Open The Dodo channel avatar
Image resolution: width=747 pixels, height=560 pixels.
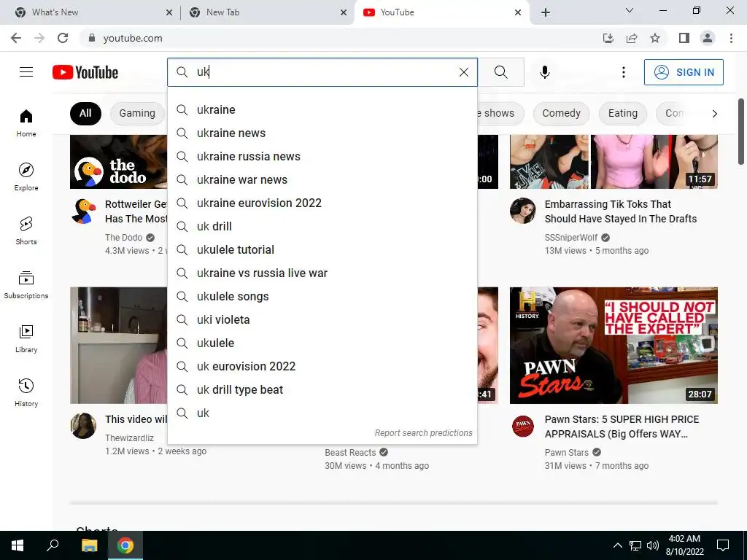[x=84, y=211]
